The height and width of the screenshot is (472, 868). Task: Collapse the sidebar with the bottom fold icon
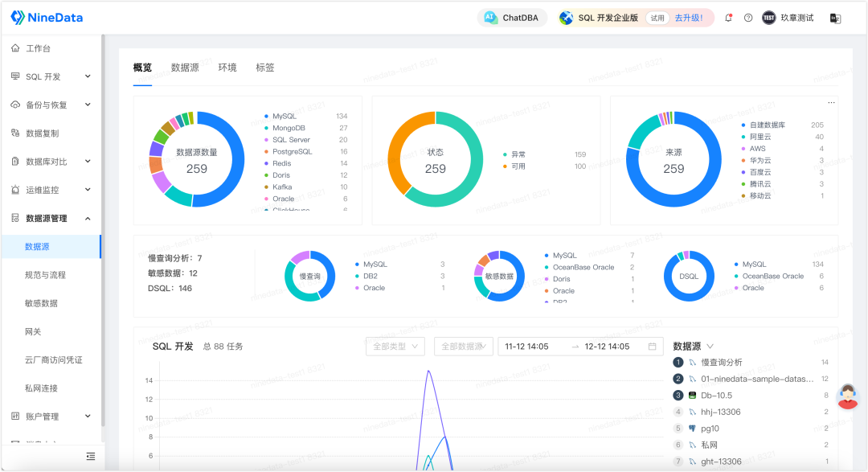click(91, 457)
